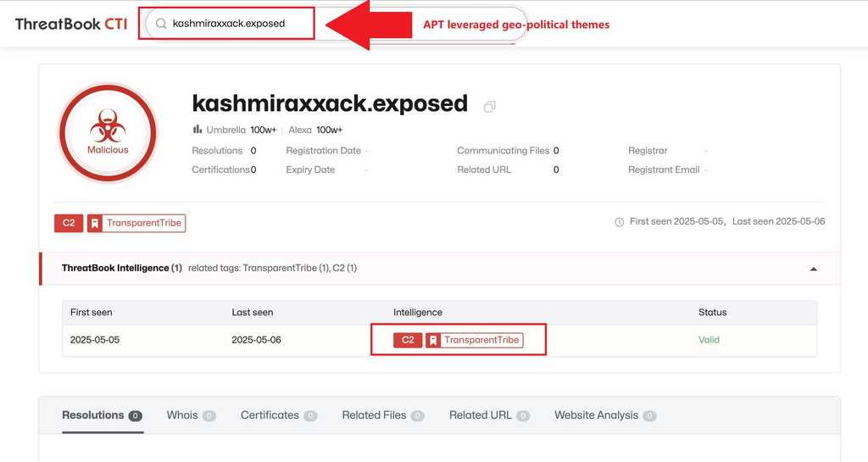Click the bookmark icon in Intelligence row tag
868x462 pixels.
pyautogui.click(x=433, y=340)
